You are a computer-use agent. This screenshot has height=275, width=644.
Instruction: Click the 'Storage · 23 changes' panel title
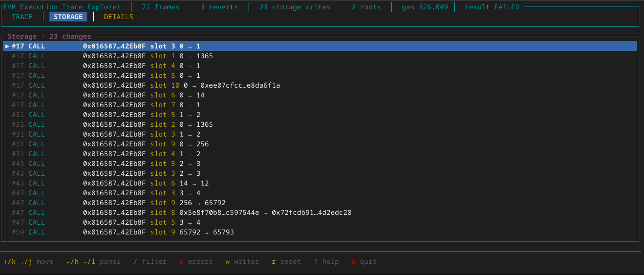click(x=49, y=36)
